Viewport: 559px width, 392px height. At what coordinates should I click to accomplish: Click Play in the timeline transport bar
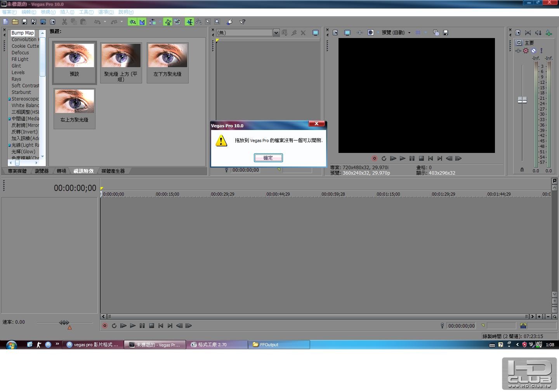point(133,326)
